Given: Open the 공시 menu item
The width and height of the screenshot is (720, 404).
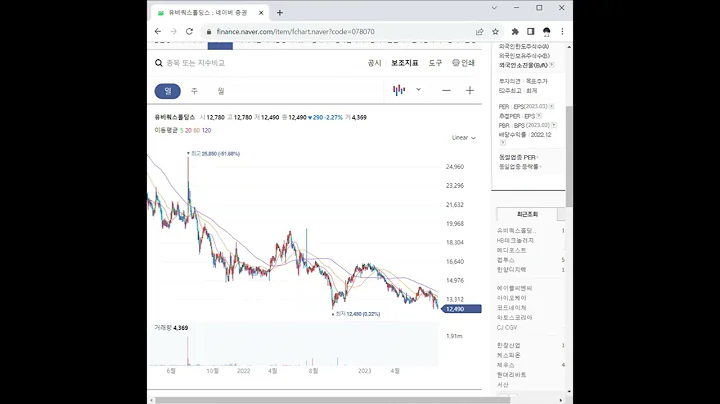Looking at the screenshot, I should [x=374, y=63].
